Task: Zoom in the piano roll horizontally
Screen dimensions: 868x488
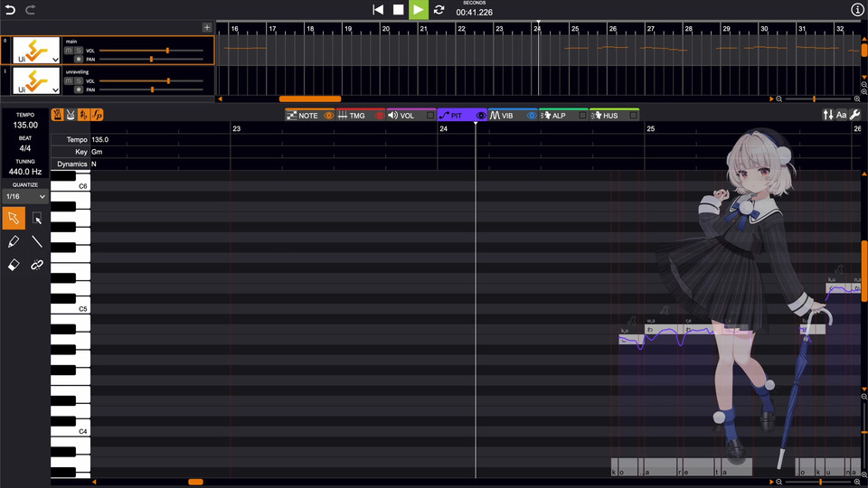Action: (857, 482)
